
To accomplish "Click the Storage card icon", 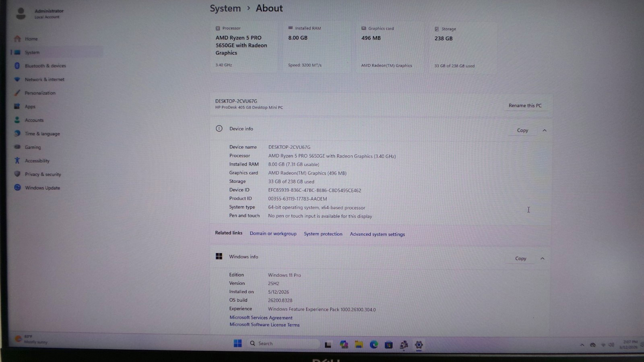I will (x=437, y=29).
